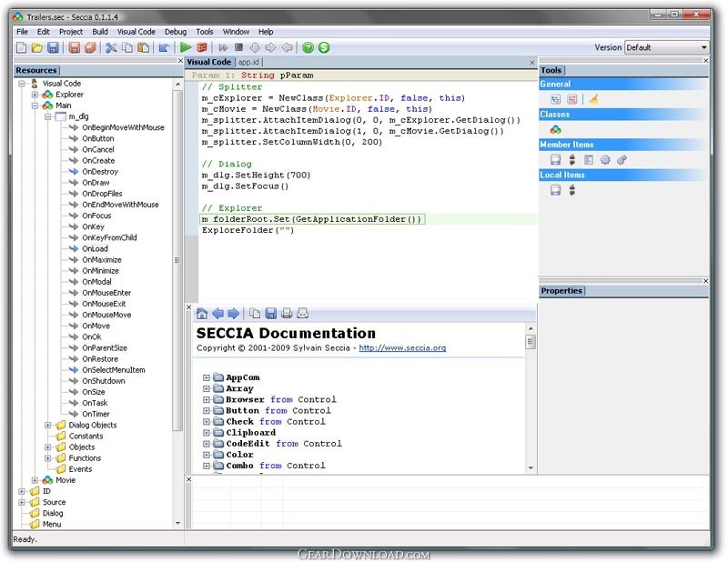This screenshot has height=562, width=728.
Task: Click the New file toolbar icon
Action: 21,47
